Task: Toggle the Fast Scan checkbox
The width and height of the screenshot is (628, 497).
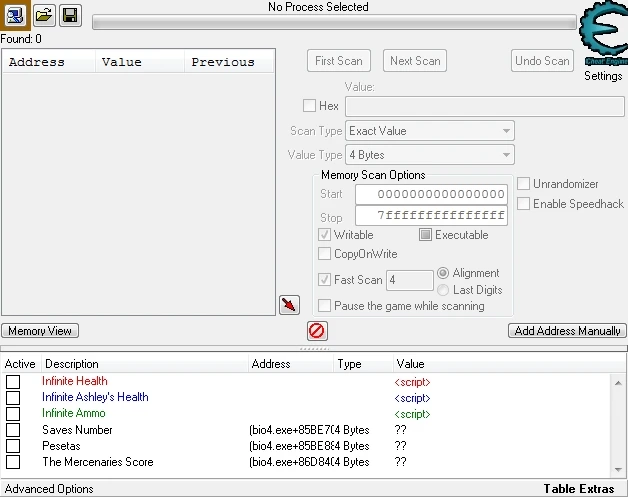Action: [x=324, y=279]
